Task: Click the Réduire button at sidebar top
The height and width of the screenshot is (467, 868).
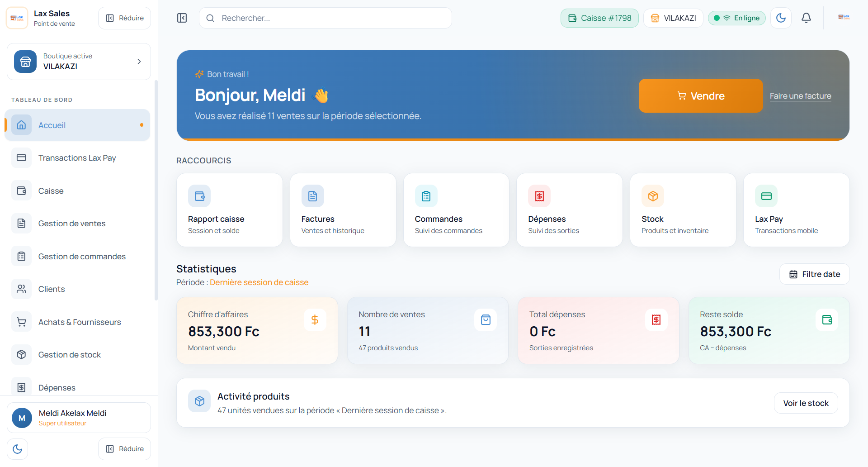Action: [x=124, y=18]
